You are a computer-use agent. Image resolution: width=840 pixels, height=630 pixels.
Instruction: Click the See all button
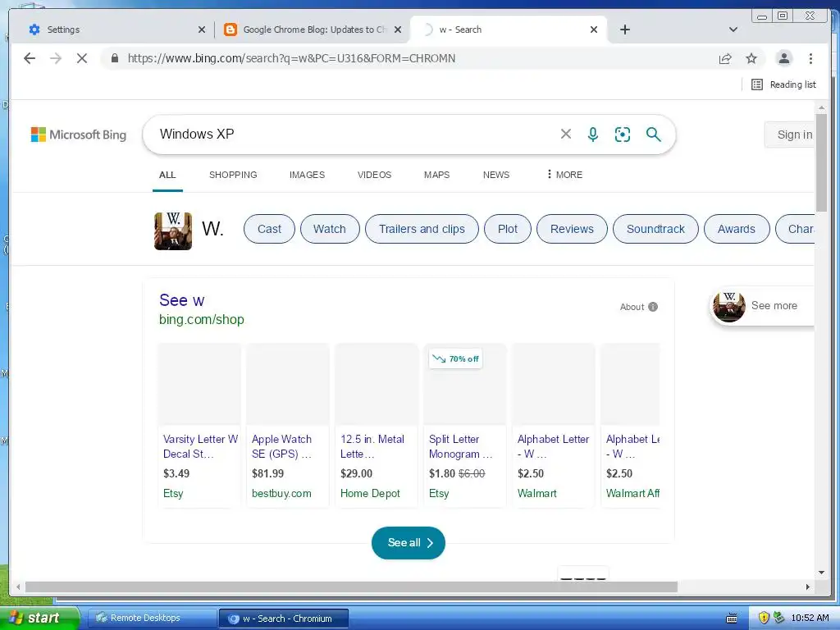tap(409, 543)
